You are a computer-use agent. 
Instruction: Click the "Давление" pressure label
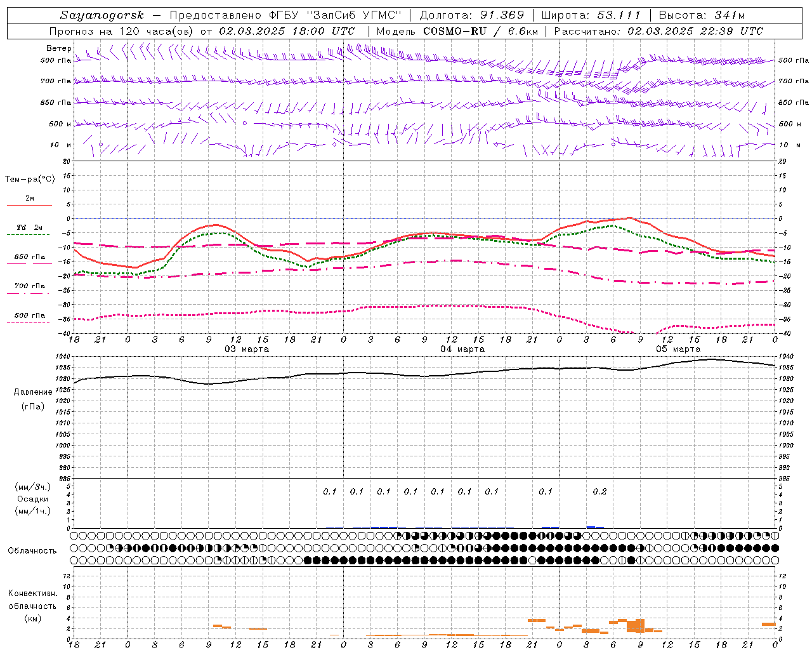[x=33, y=392]
